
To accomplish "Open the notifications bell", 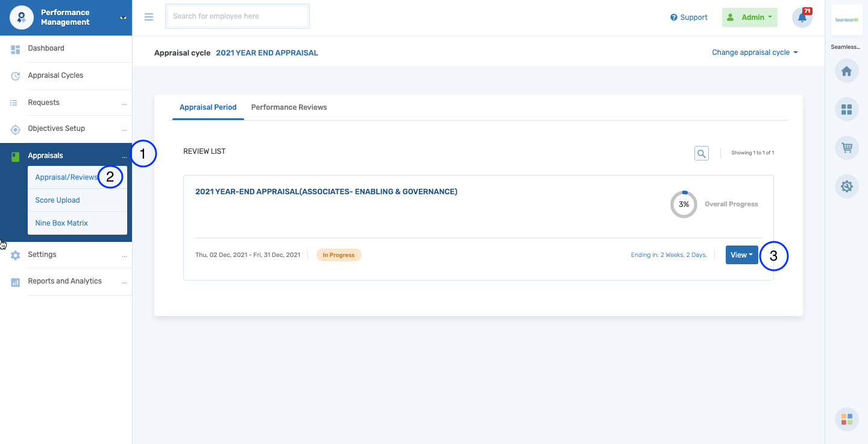I will (x=802, y=17).
